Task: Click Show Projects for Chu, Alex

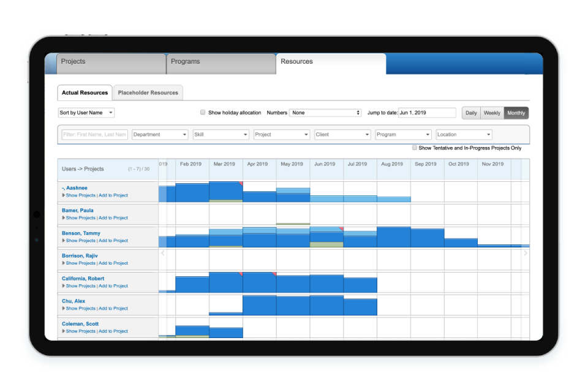Action: (x=80, y=308)
